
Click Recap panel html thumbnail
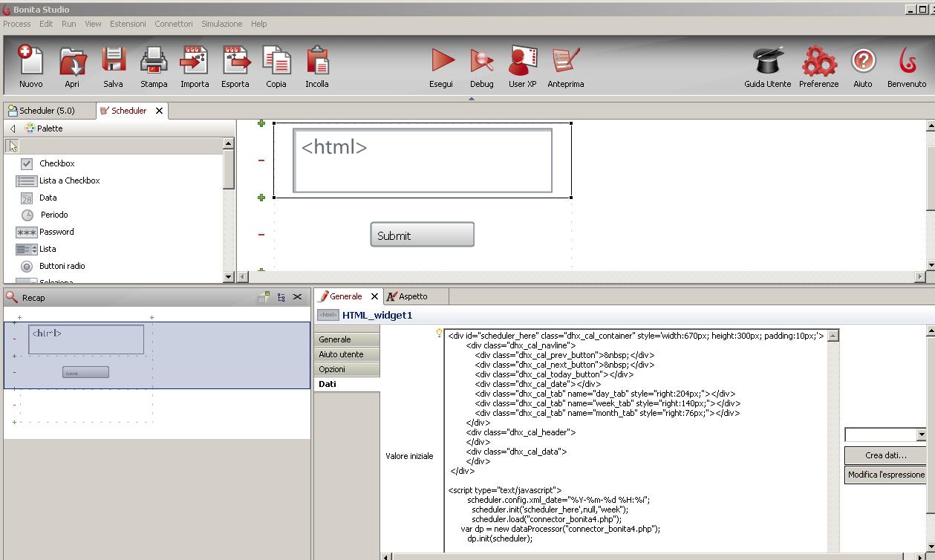(x=86, y=339)
